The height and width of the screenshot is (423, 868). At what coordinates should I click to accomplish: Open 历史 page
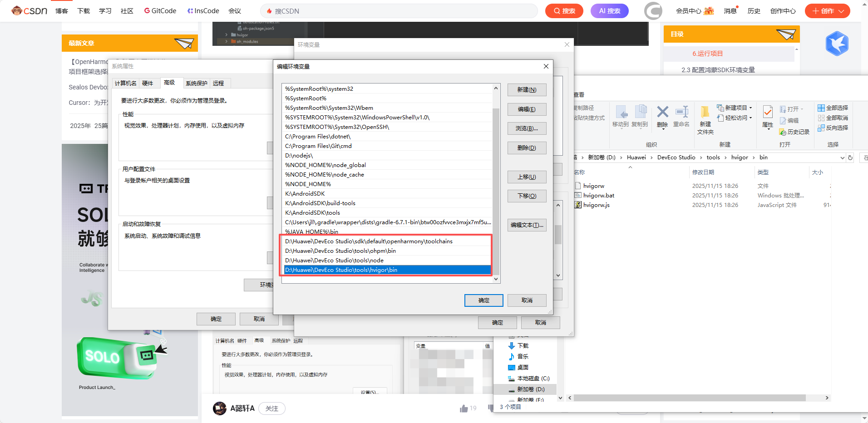[x=754, y=11]
